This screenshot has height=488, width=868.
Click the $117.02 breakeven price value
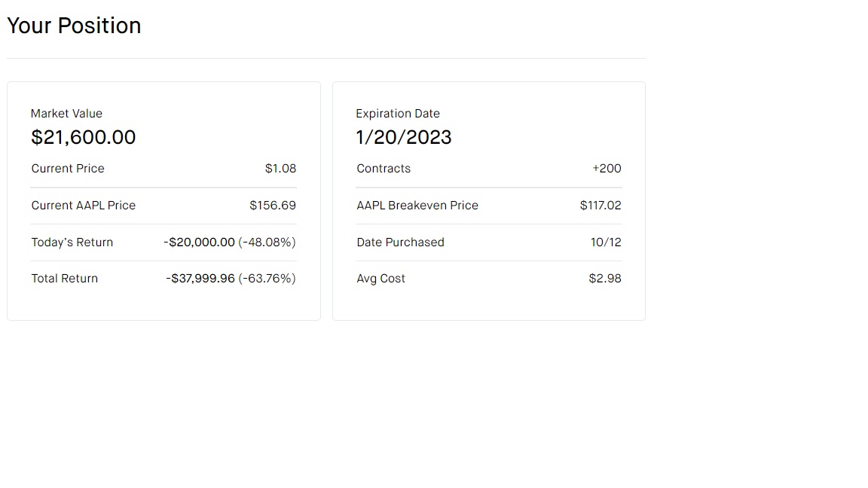[601, 206]
